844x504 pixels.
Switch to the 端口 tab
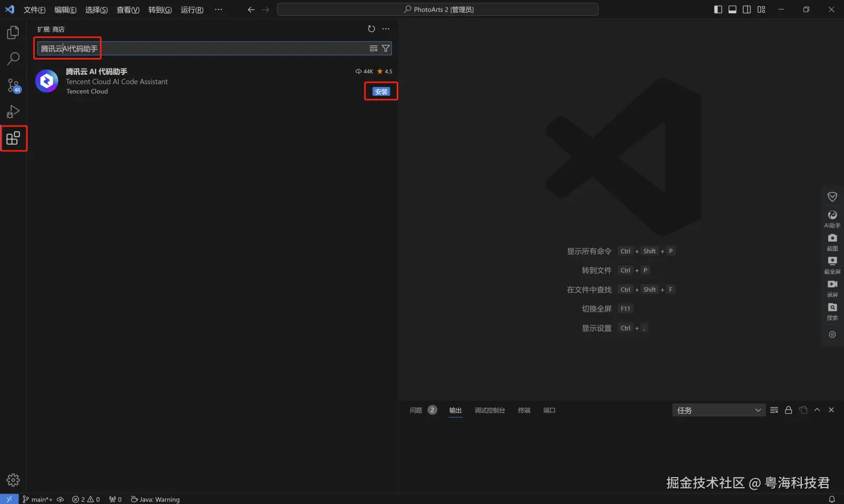pyautogui.click(x=549, y=410)
